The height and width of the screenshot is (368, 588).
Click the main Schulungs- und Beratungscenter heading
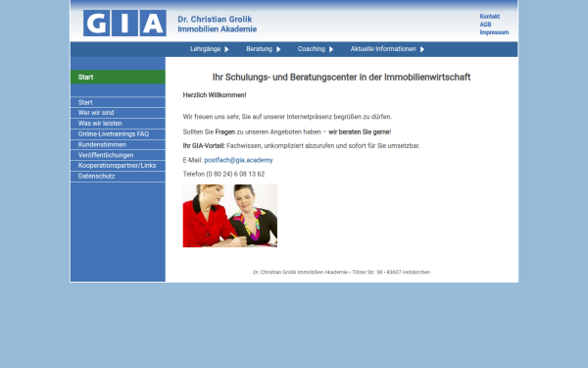click(x=341, y=77)
